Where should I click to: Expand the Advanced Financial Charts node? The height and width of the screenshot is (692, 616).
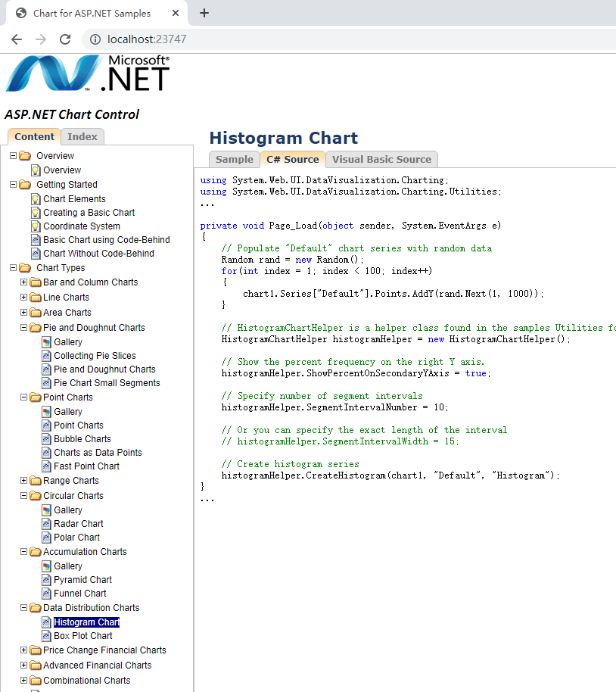pyautogui.click(x=23, y=665)
